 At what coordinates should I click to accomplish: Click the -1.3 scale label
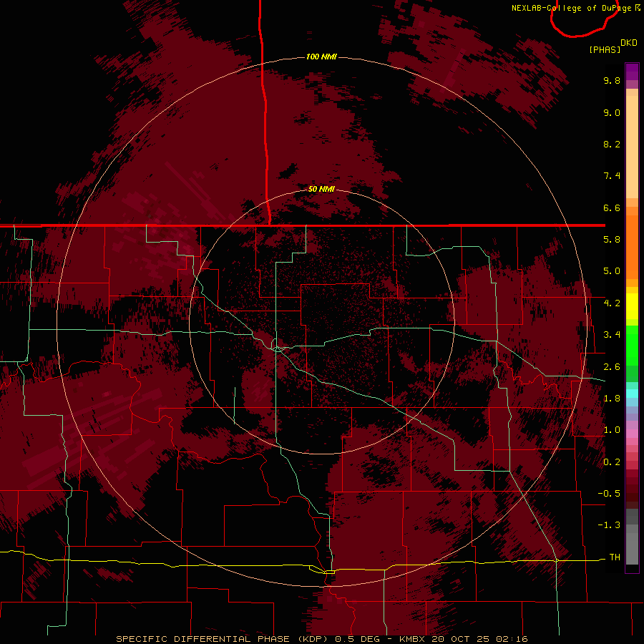609,525
